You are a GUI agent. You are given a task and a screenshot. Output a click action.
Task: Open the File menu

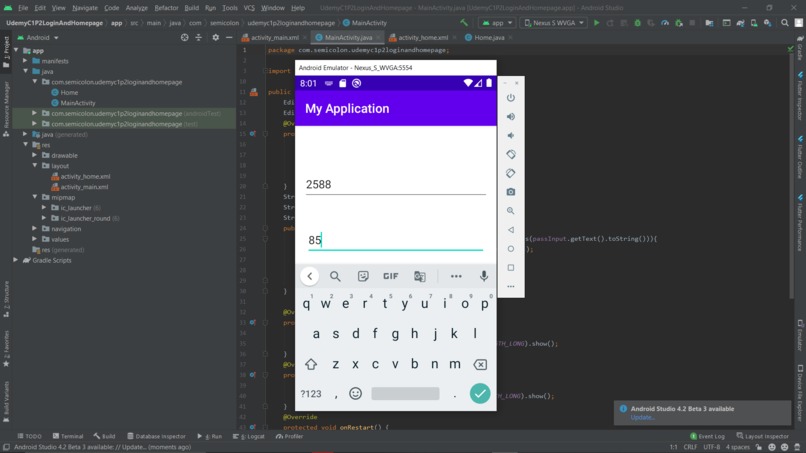pyautogui.click(x=23, y=8)
